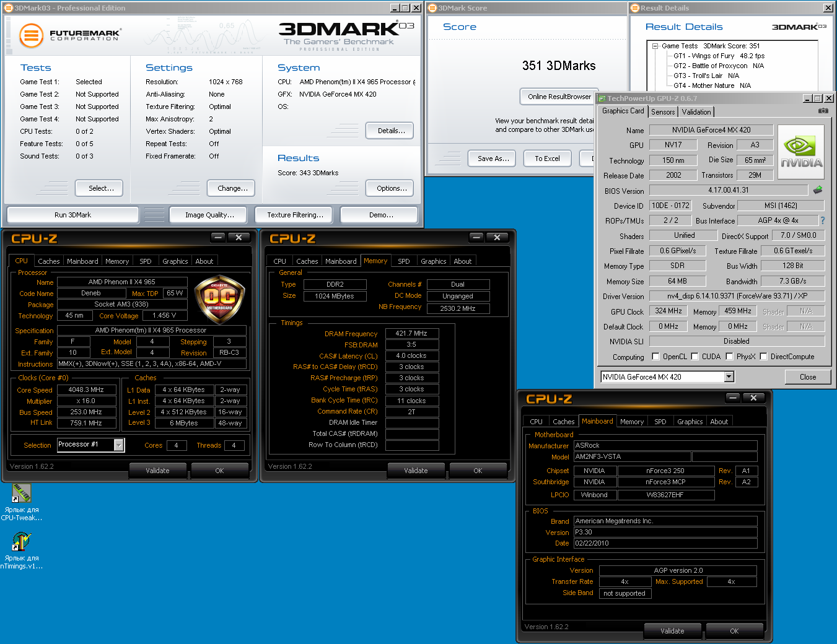Image resolution: width=837 pixels, height=644 pixels.
Task: Open CPU tab in CPU-Z Mainboard window
Action: point(536,422)
